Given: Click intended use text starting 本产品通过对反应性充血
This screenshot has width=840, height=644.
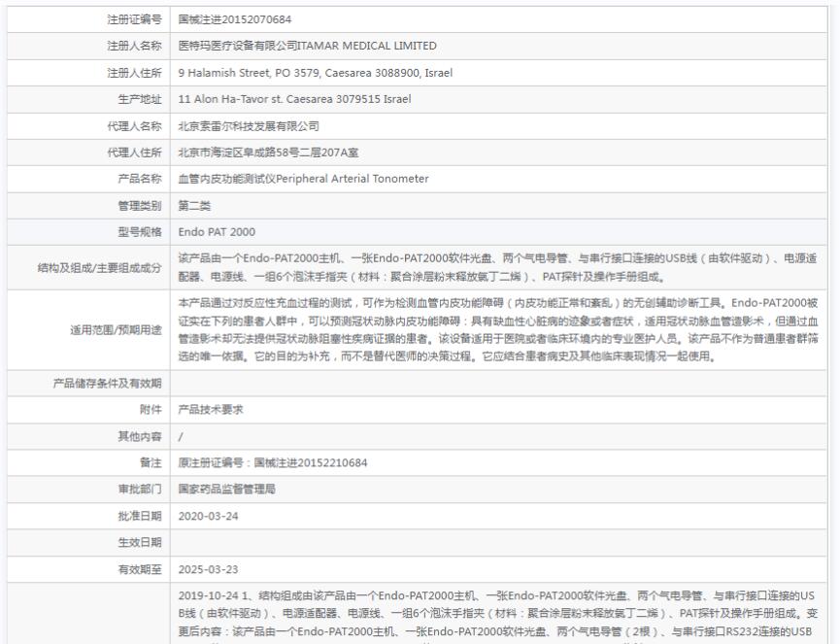Looking at the screenshot, I should (497, 329).
